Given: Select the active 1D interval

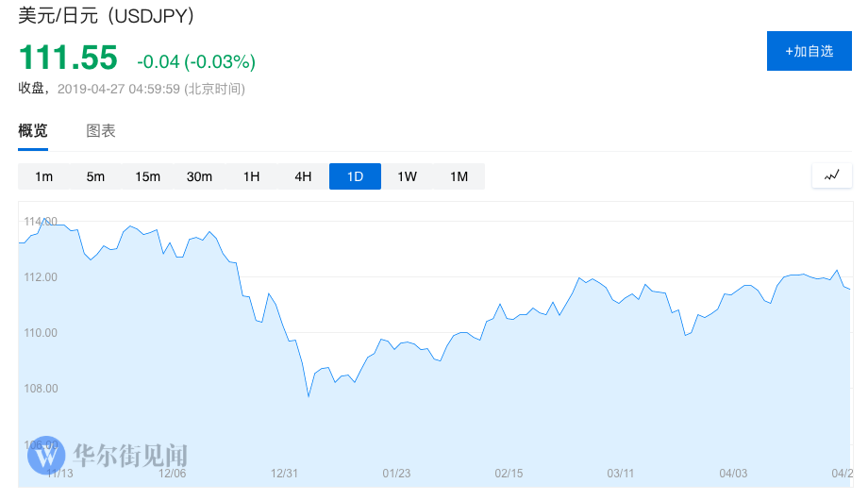Looking at the screenshot, I should click(355, 176).
